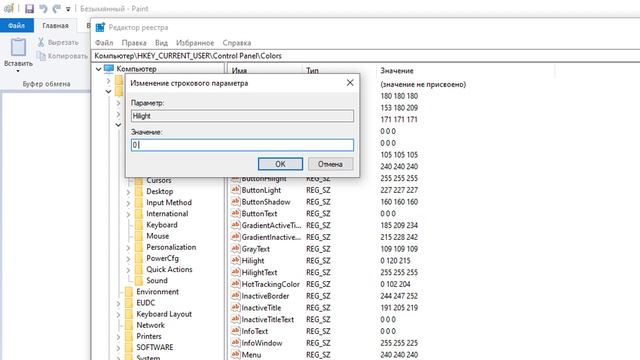Screen dimensions: 640x360
Task: Click the Save icon in Paint toolbar
Action: [29, 9]
